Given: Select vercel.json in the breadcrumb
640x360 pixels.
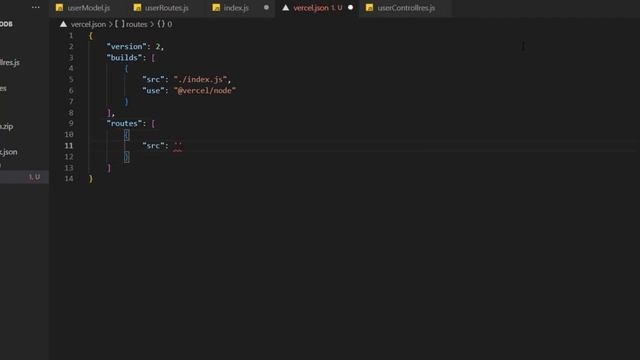Looking at the screenshot, I should (x=88, y=24).
